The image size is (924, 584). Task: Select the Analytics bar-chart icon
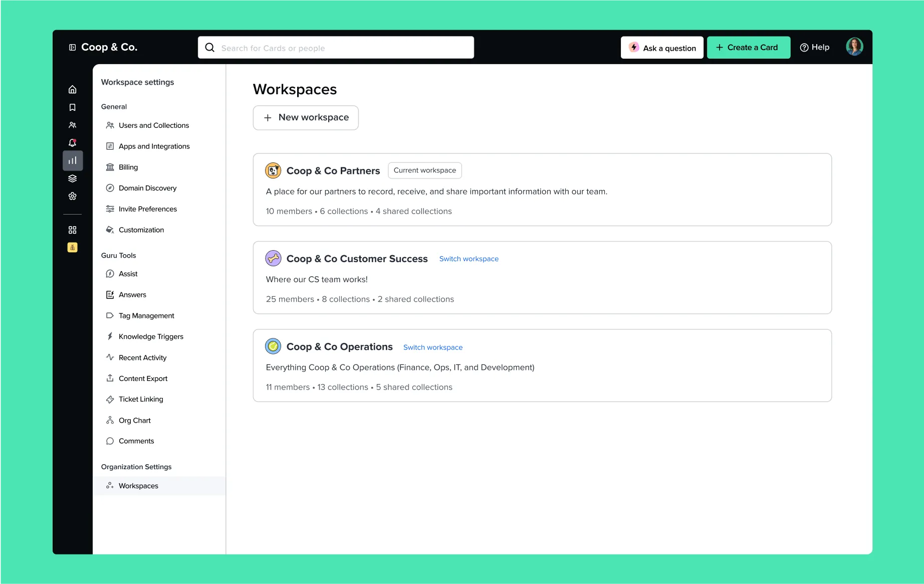tap(72, 160)
